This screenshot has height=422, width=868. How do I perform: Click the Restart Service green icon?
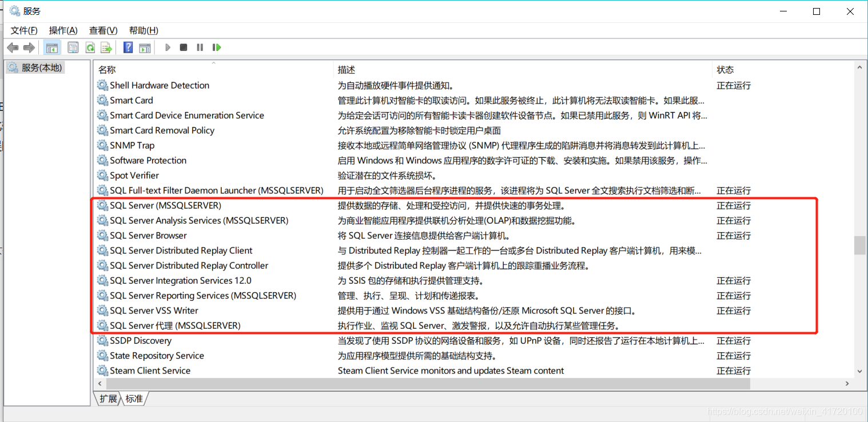pos(217,47)
